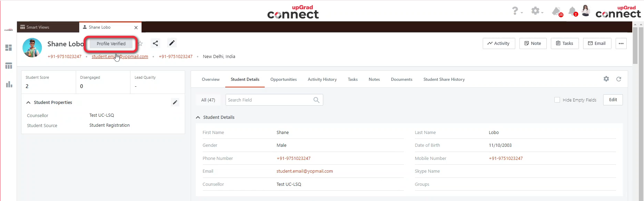This screenshot has width=644, height=201.
Task: Collapse the Student Details section
Action: coord(198,117)
